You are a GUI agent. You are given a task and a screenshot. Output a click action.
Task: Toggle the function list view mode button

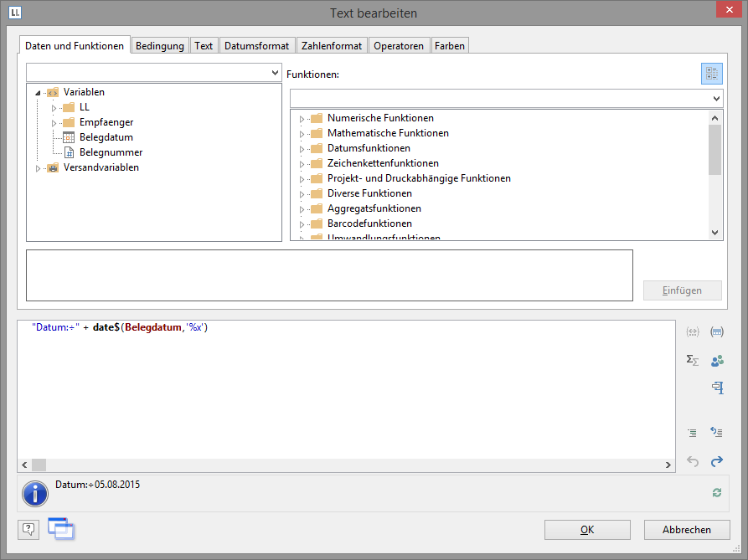point(711,74)
